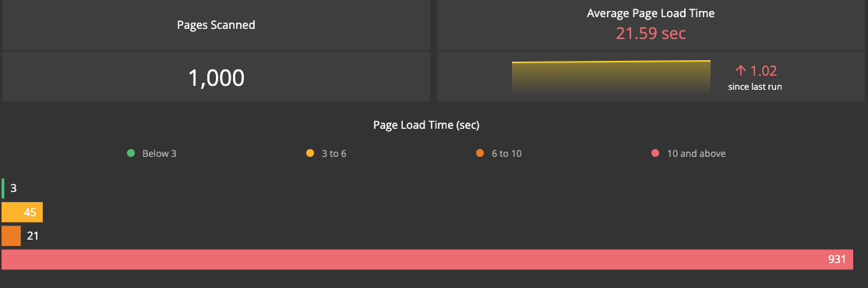Click the yellow load time trend sparkline
This screenshot has width=868, height=288.
point(611,76)
